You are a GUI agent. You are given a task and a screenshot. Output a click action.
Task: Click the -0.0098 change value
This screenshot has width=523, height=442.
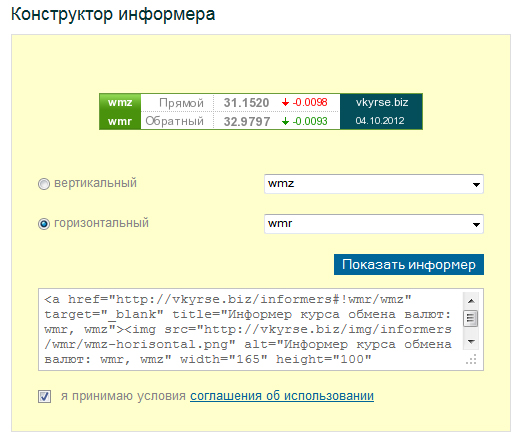[x=310, y=102]
